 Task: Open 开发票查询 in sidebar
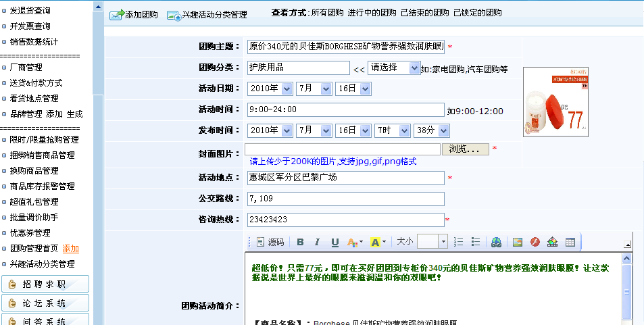tap(30, 26)
